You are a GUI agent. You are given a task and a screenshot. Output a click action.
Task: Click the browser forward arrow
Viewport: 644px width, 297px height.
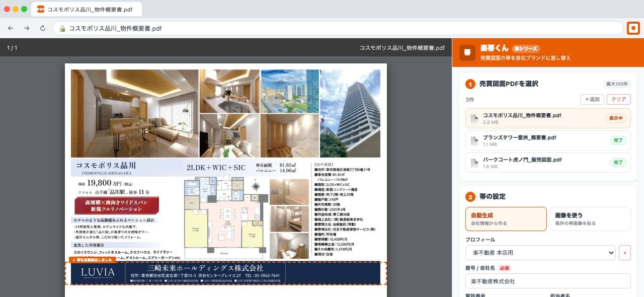27,28
